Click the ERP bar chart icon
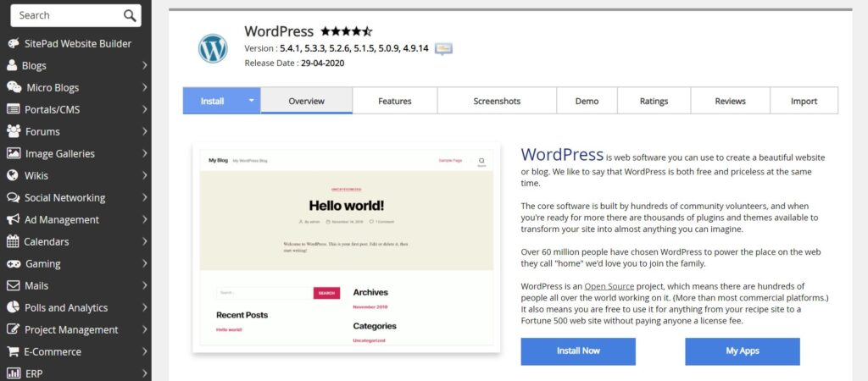Image resolution: width=868 pixels, height=381 pixels. 14,373
